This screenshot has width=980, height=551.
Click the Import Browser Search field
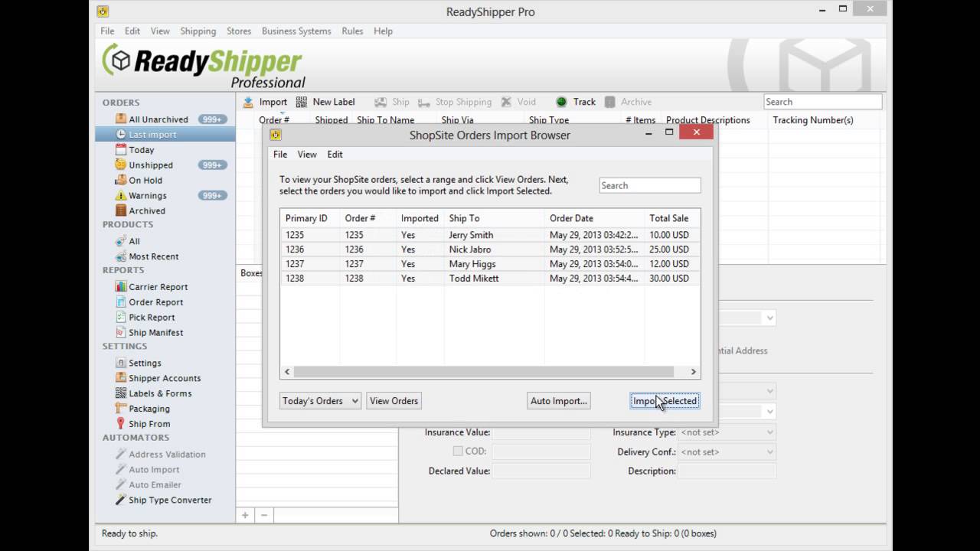tap(650, 185)
